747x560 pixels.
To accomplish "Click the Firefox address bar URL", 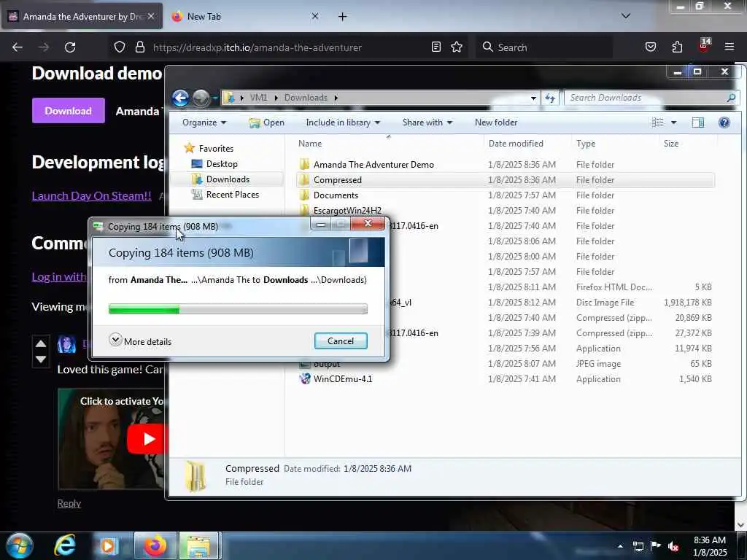I will click(258, 47).
